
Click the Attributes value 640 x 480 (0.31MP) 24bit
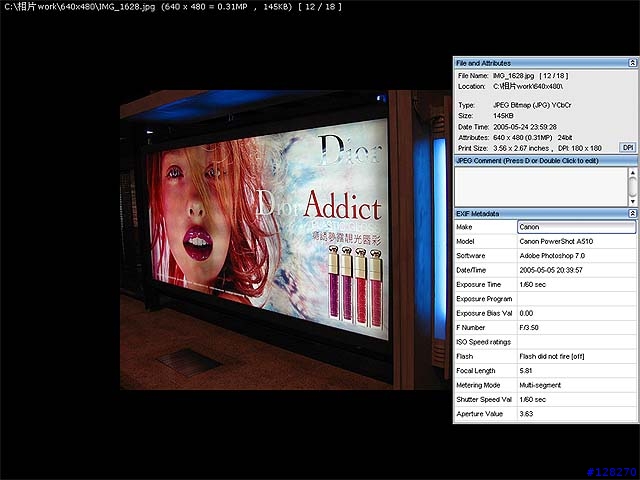[532, 138]
